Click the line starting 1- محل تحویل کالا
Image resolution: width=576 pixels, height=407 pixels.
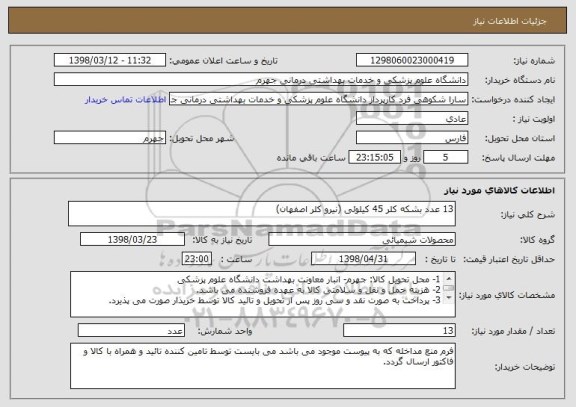(x=309, y=280)
